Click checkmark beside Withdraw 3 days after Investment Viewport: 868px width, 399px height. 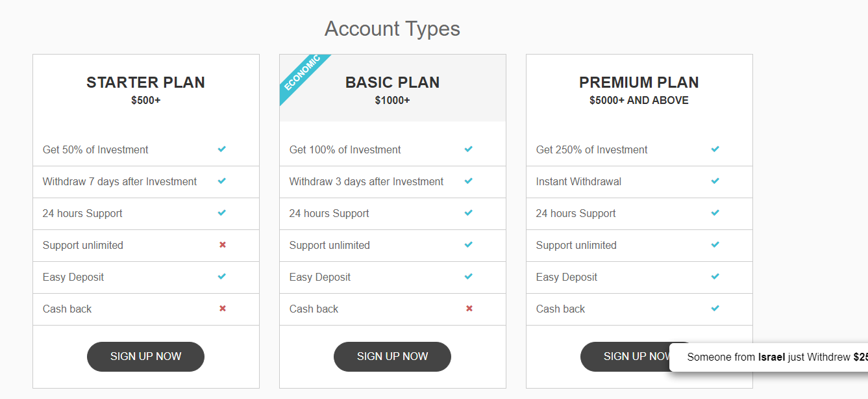pos(469,181)
